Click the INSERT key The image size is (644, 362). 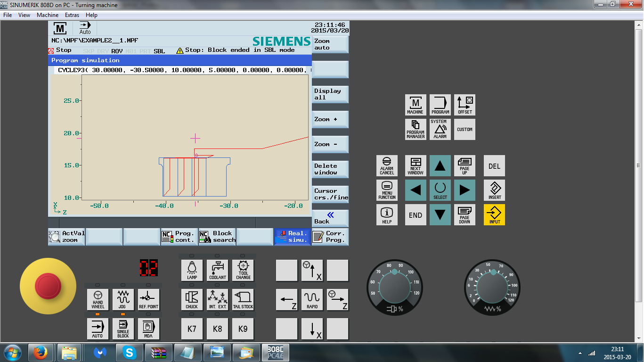coord(494,190)
